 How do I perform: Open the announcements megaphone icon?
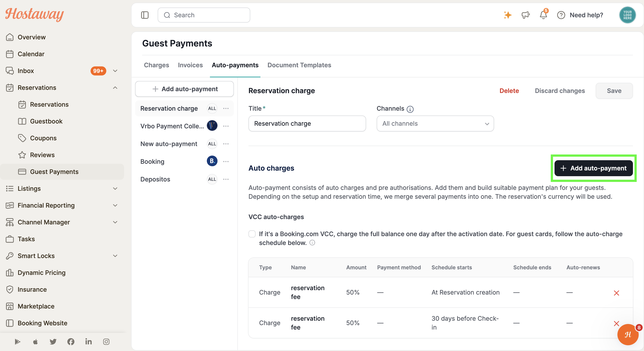(526, 15)
